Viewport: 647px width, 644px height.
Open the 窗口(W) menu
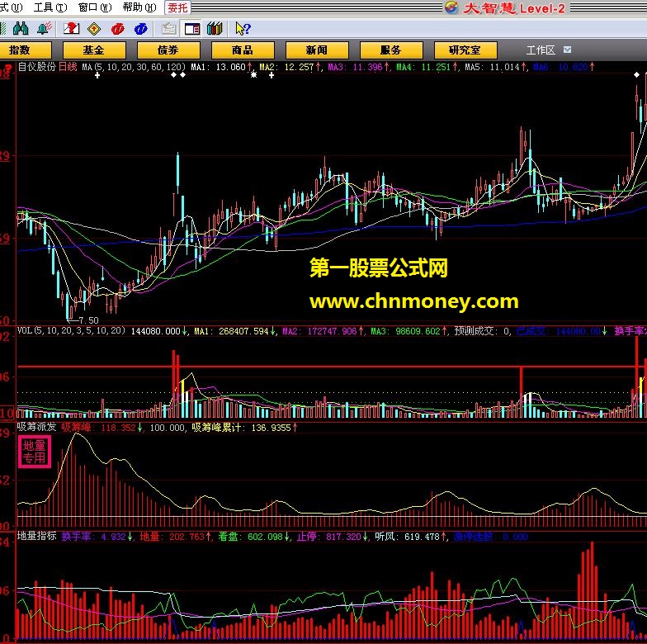point(95,7)
